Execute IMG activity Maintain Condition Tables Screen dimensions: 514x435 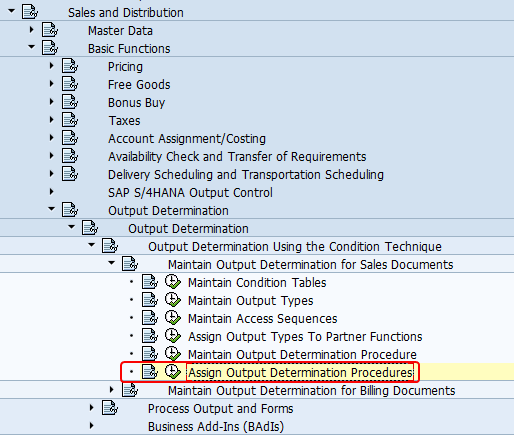173,282
